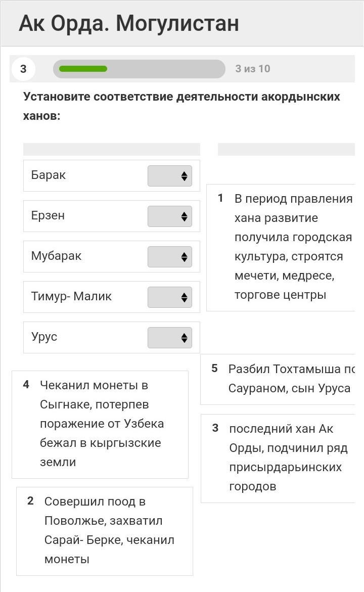Click the Тимур- Малик khan label
The width and height of the screenshot is (364, 592).
pyautogui.click(x=71, y=297)
